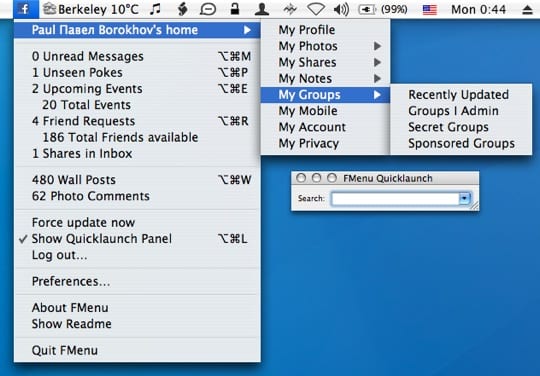The image size is (540, 376).
Task: View 480 Wall Posts
Action: [137, 179]
